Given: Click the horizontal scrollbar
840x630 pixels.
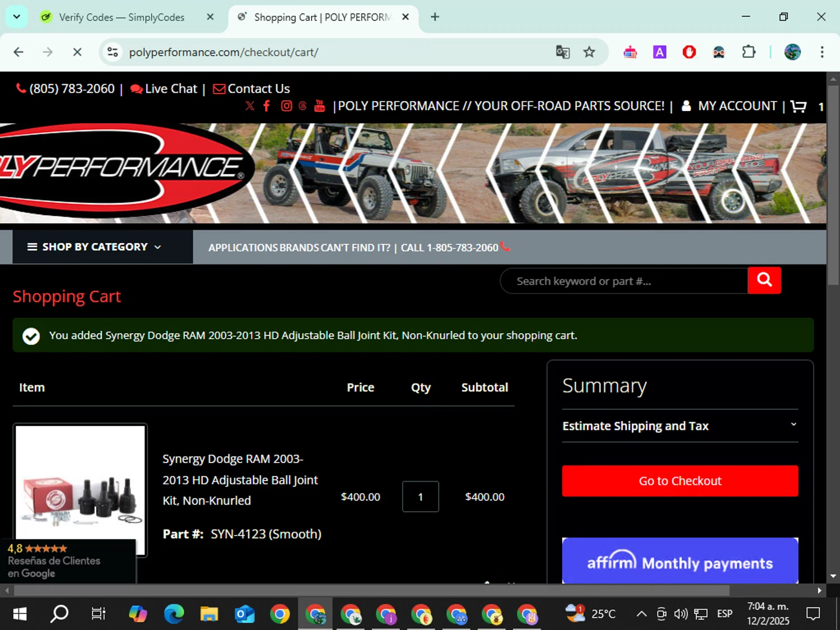Looking at the screenshot, I should coord(371,590).
